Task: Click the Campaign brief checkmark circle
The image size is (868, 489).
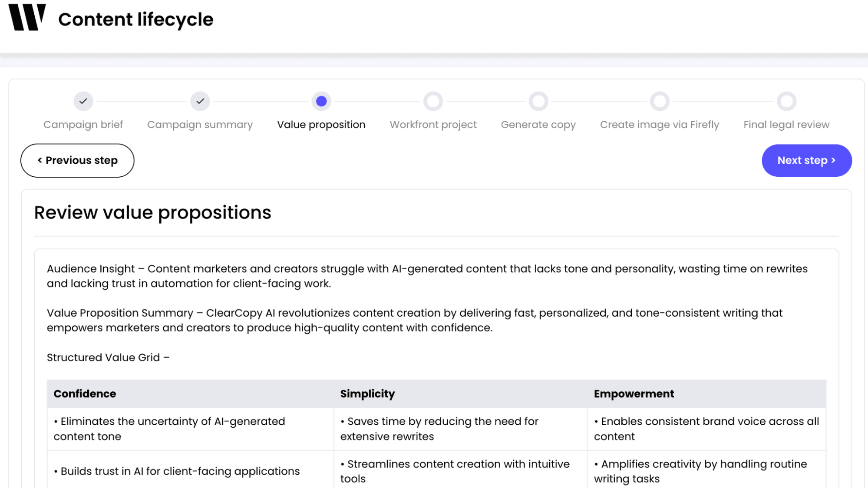Action: tap(83, 101)
